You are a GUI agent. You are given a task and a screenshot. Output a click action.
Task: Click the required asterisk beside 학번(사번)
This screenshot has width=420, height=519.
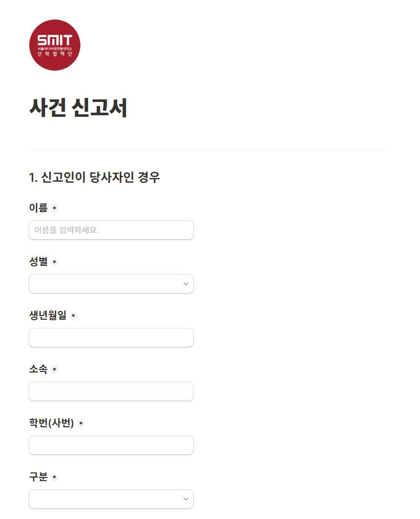tap(81, 423)
